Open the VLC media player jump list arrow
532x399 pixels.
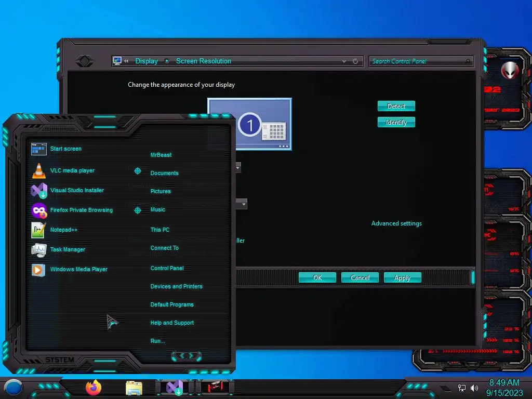coord(138,171)
